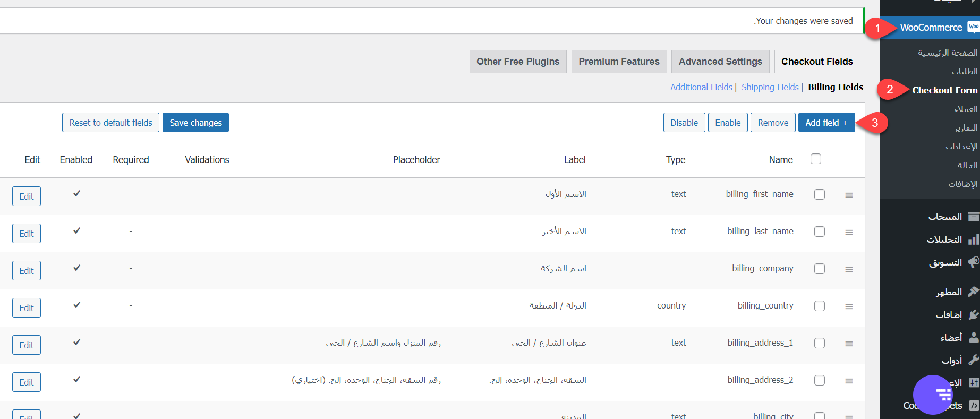Viewport: 980px width, 419px height.
Task: Click the Tools wrench icon
Action: (973, 361)
